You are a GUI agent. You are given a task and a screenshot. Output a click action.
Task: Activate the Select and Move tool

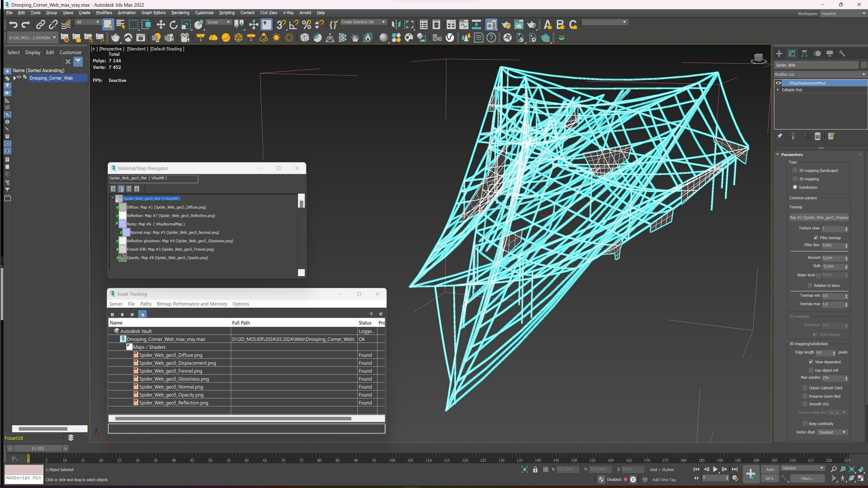pyautogui.click(x=161, y=25)
